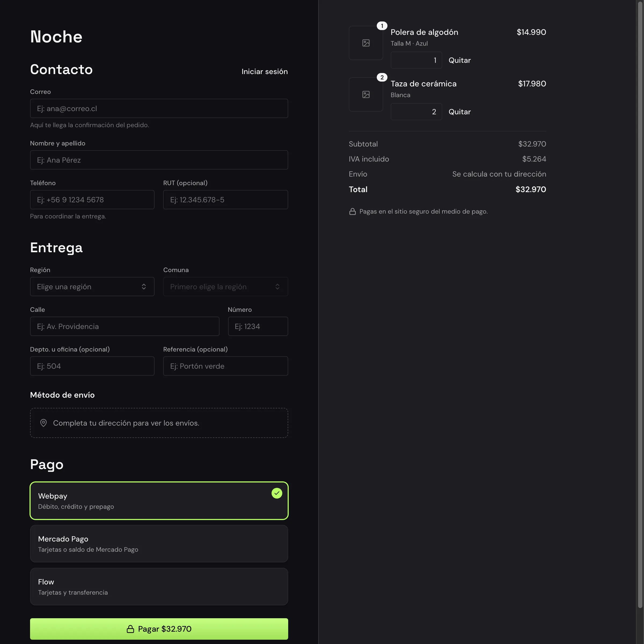This screenshot has height=644, width=644.
Task: Select Webpay payment option
Action: click(x=159, y=500)
